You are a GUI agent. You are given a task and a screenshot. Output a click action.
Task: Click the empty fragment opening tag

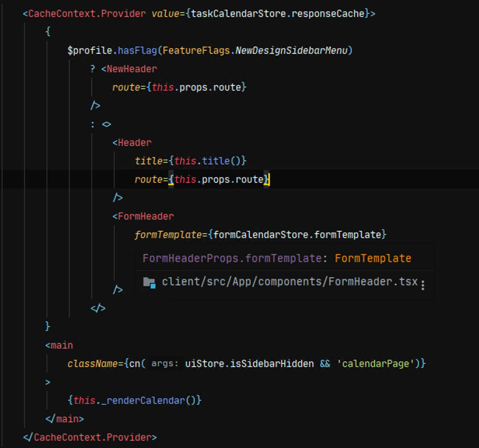[x=106, y=124]
